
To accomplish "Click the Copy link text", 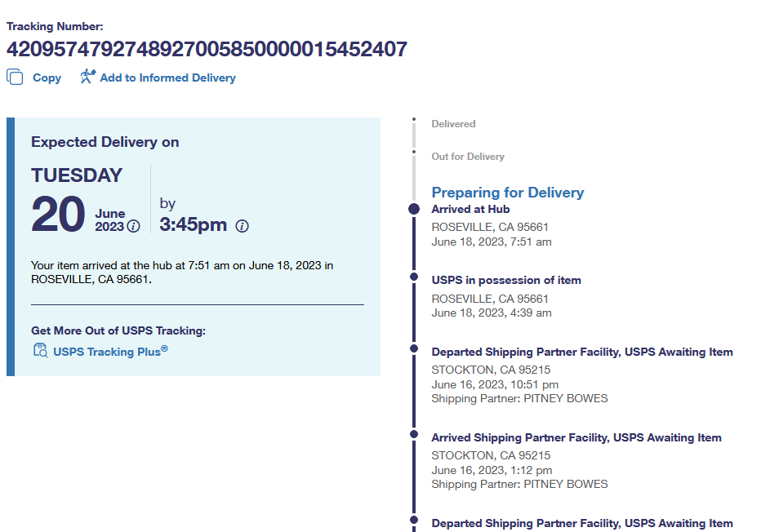I will pyautogui.click(x=47, y=78).
